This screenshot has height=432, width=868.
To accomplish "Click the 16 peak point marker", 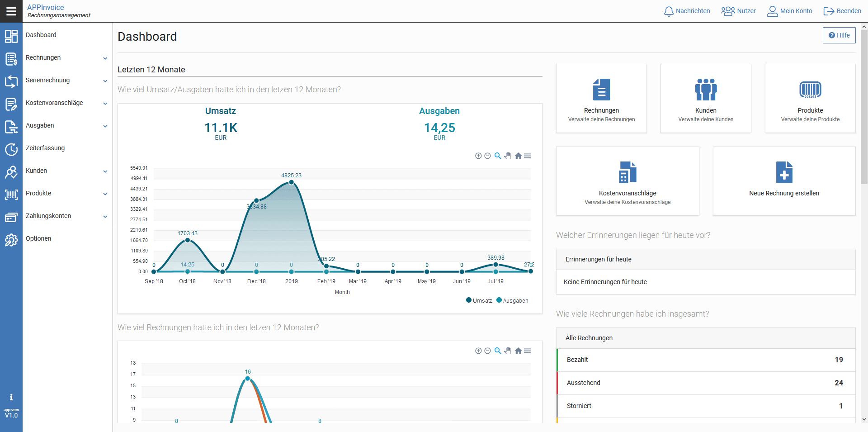I will pyautogui.click(x=248, y=379).
